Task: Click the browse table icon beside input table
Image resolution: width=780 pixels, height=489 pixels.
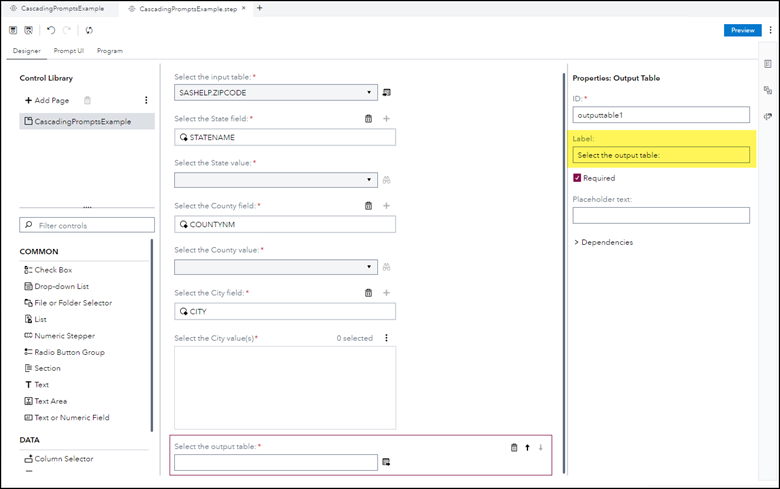Action: pos(387,93)
